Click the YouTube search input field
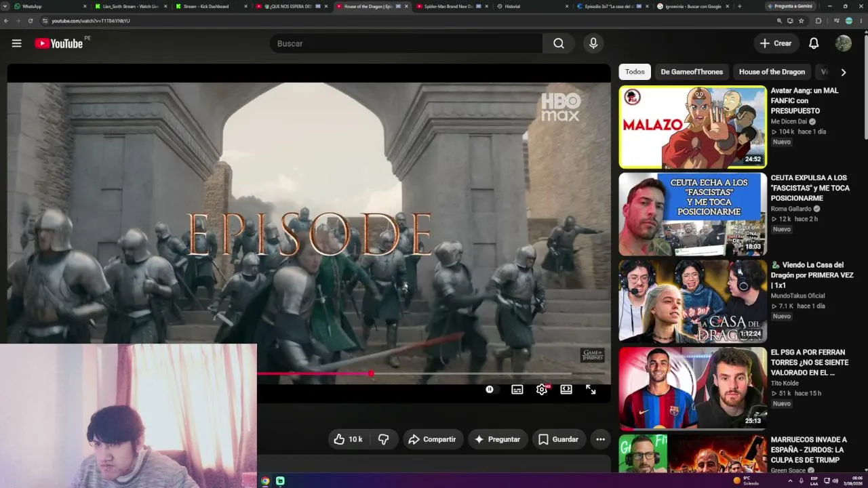 coord(406,43)
